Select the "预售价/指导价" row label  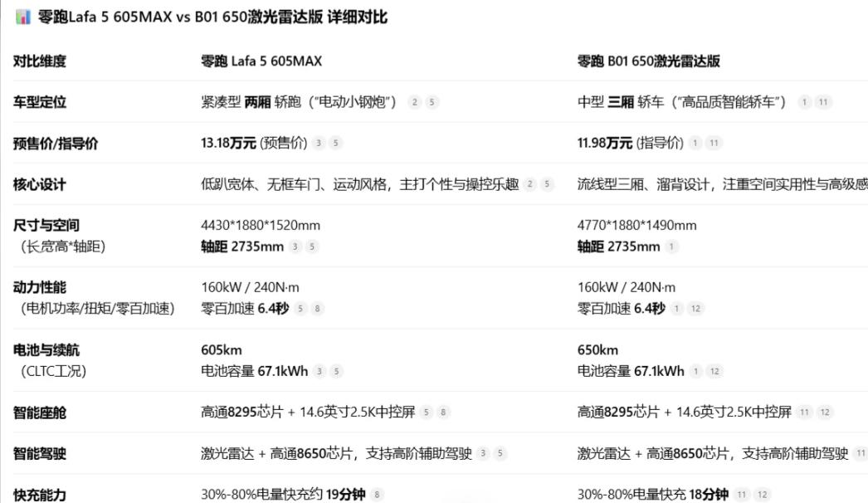coord(56,144)
